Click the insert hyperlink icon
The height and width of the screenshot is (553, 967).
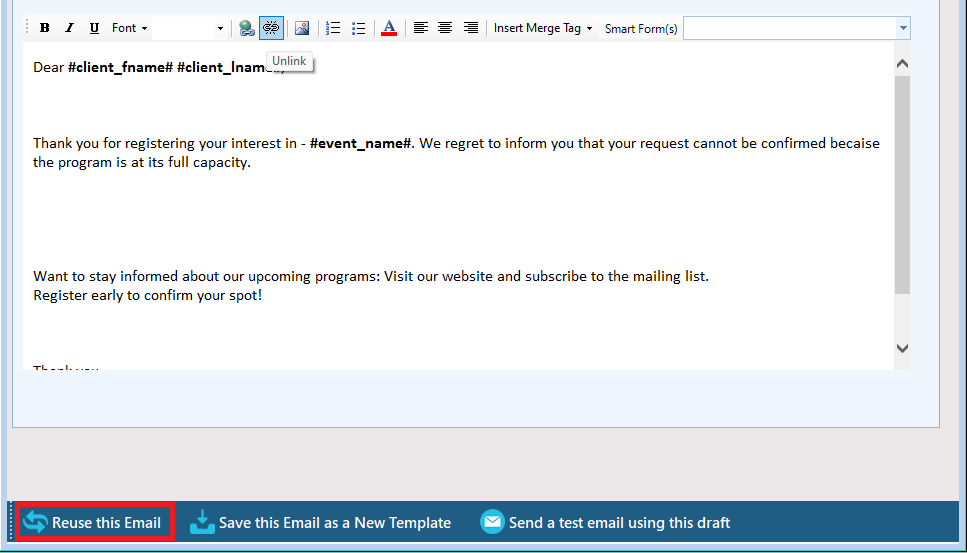pyautogui.click(x=246, y=28)
